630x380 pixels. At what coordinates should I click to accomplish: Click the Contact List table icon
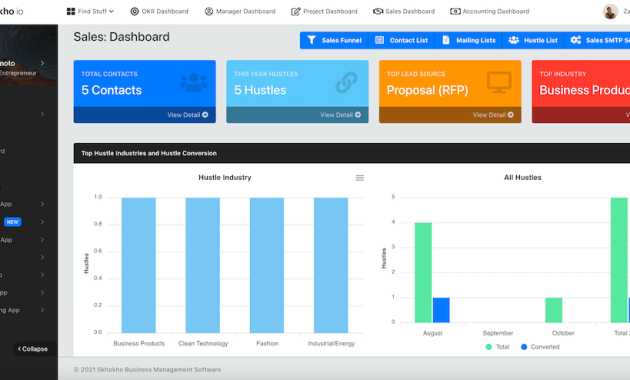[x=379, y=40]
